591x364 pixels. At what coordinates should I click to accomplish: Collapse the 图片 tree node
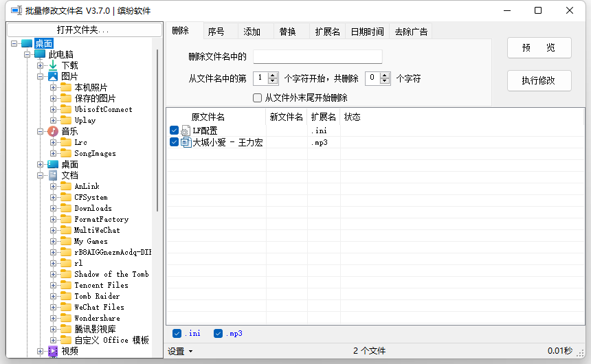click(x=40, y=76)
